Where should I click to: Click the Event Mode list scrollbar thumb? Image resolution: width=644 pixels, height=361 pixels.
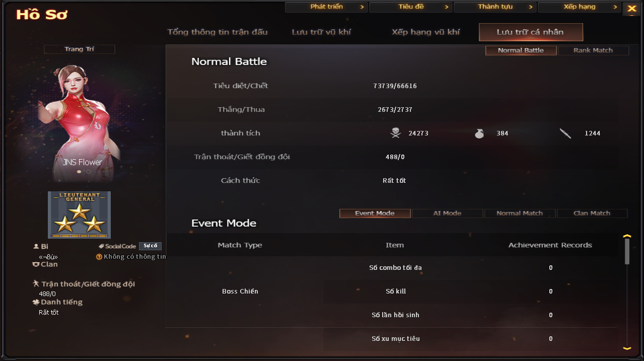(x=627, y=251)
